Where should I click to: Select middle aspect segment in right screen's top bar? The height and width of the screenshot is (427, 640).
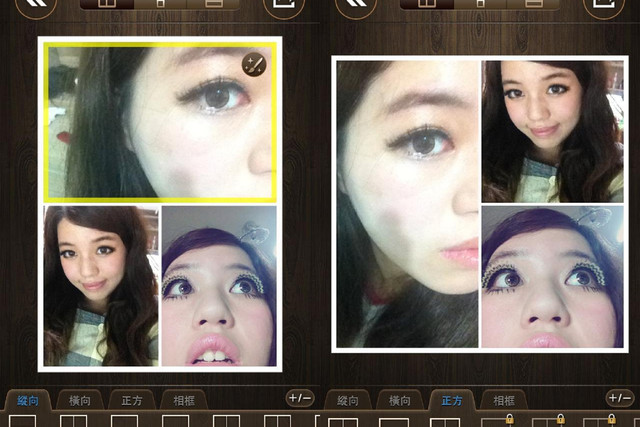(x=480, y=4)
